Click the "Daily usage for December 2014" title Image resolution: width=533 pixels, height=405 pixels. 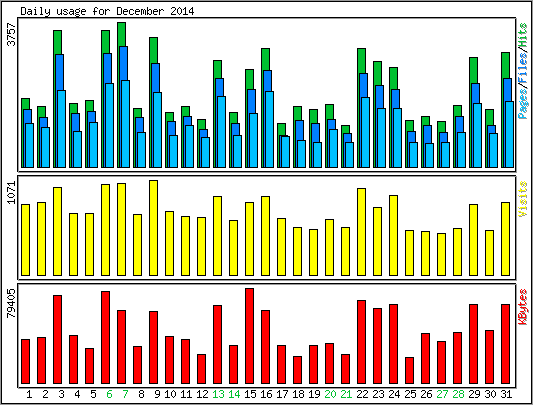tap(107, 12)
